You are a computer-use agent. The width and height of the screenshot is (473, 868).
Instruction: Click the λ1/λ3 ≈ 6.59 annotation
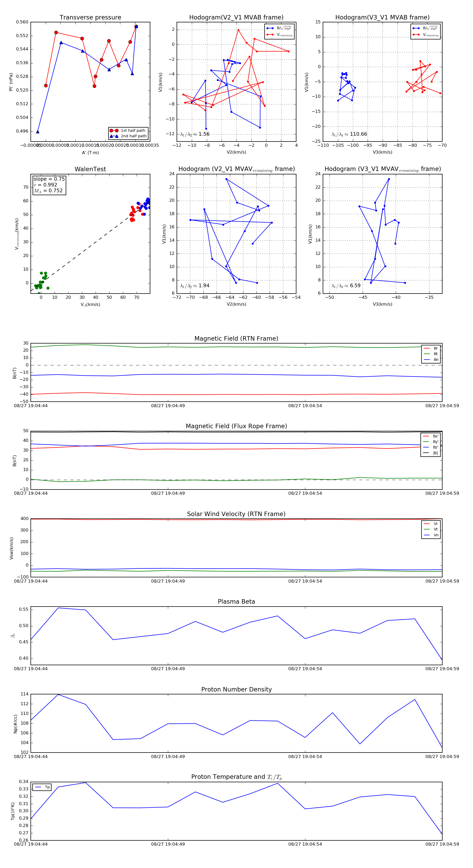[346, 286]
